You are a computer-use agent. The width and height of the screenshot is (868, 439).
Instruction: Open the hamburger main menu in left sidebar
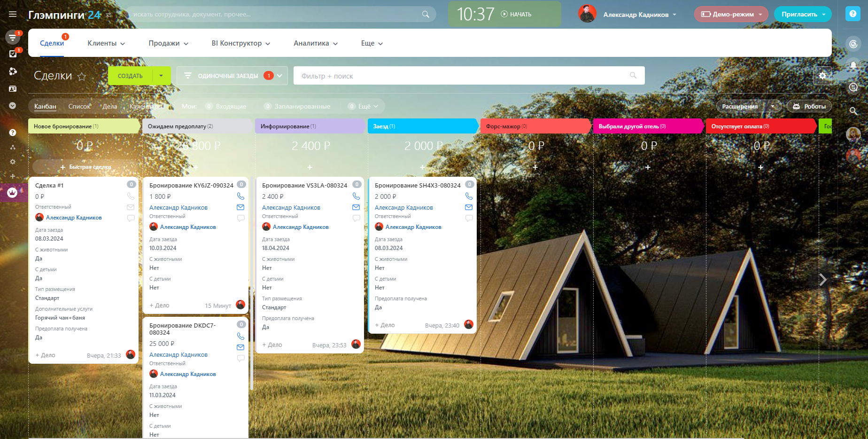[13, 14]
